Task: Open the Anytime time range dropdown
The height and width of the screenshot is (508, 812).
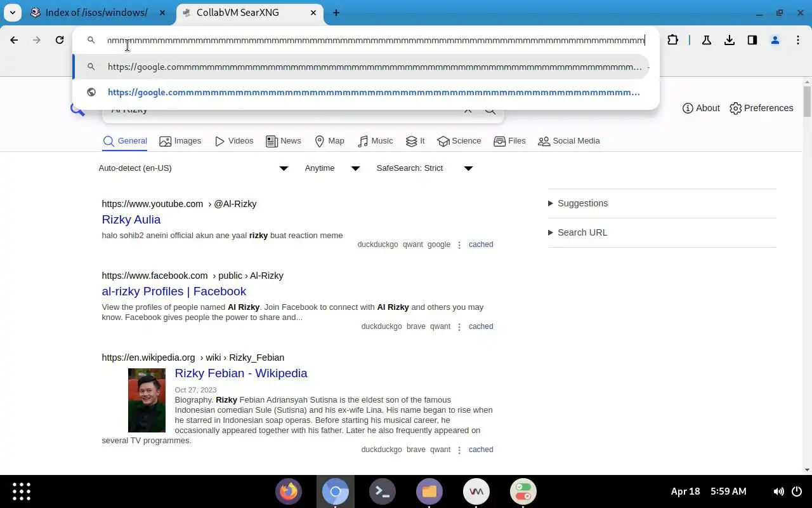Action: click(332, 168)
